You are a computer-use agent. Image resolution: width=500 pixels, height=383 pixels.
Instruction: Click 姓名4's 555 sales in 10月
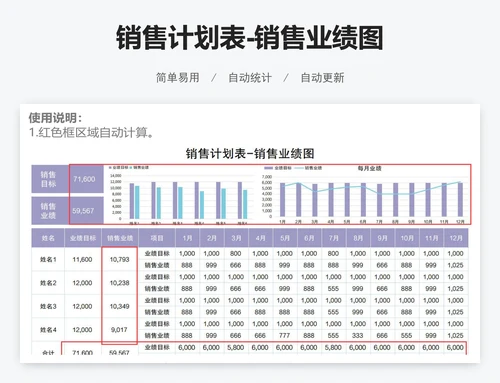point(406,335)
